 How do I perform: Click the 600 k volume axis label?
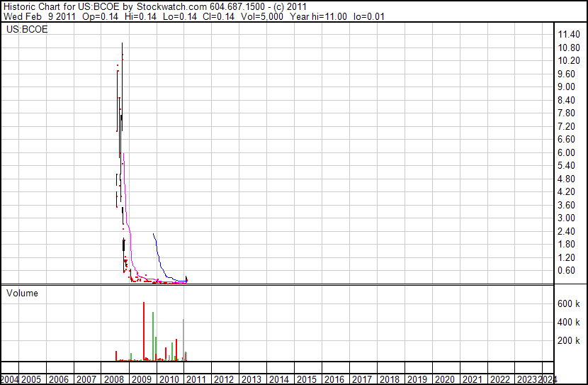pos(569,303)
